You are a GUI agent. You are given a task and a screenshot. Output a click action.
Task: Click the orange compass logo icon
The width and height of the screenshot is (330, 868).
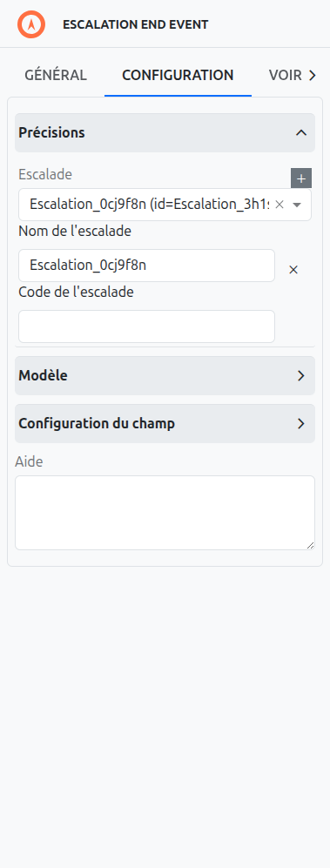pyautogui.click(x=31, y=24)
